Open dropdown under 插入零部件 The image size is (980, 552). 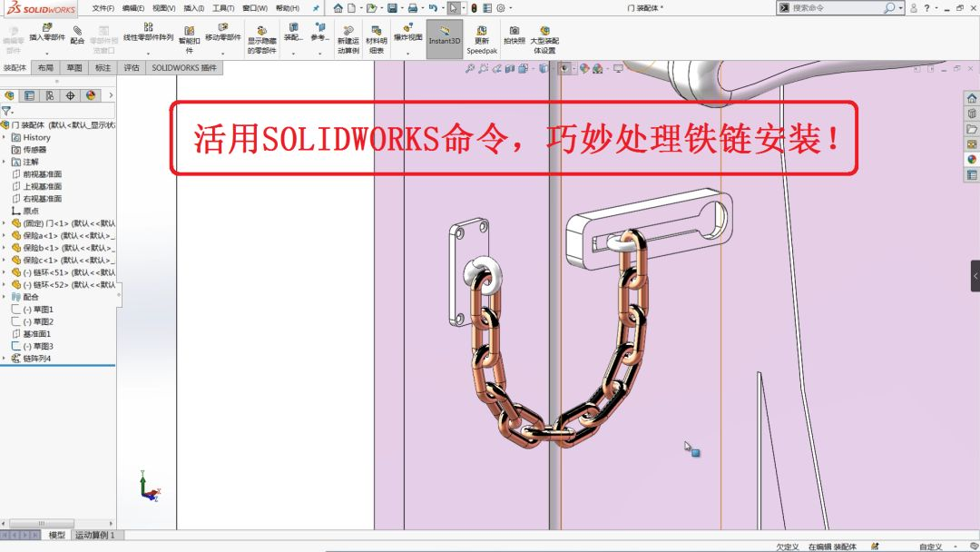[x=47, y=54]
